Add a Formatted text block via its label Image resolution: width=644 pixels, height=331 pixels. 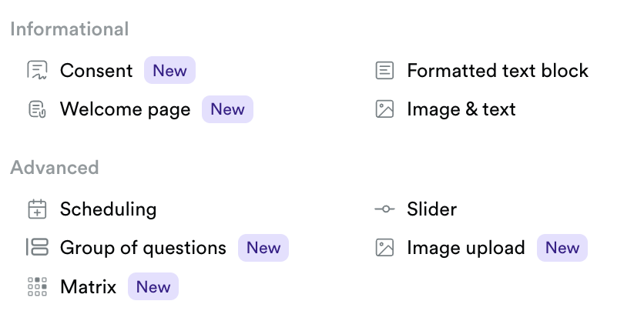pyautogui.click(x=497, y=71)
